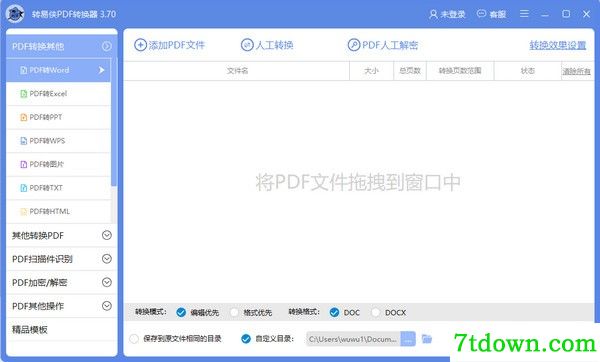Select PDF转WPS in sidebar
This screenshot has width=600, height=362.
click(58, 141)
